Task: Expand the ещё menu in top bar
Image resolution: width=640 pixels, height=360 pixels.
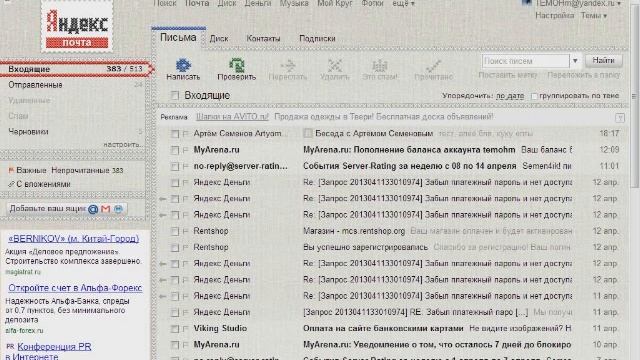Action: [x=403, y=4]
